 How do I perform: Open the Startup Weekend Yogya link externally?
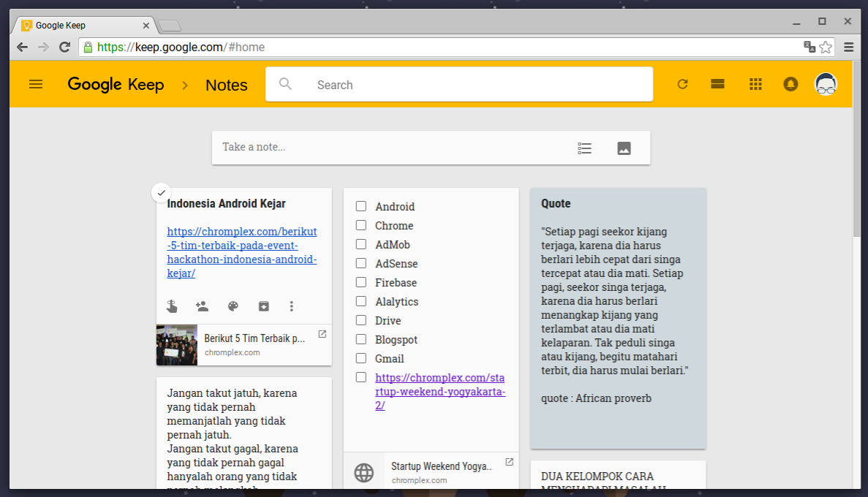pyautogui.click(x=509, y=462)
